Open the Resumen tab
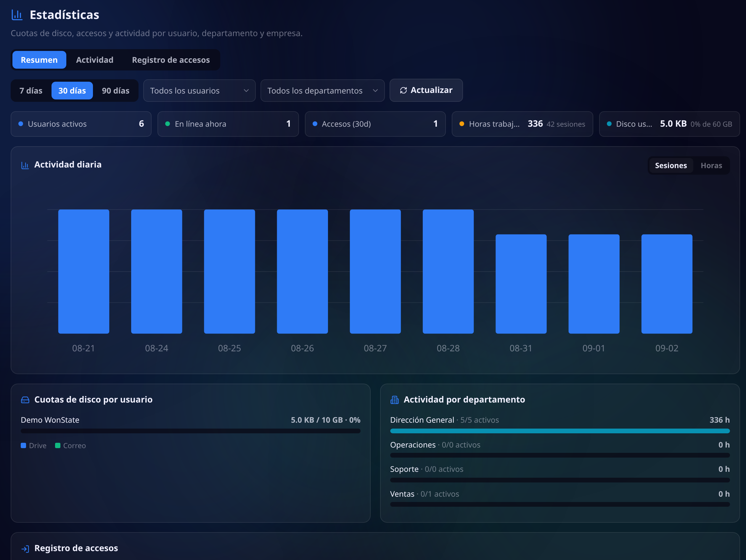The height and width of the screenshot is (560, 746). tap(39, 60)
